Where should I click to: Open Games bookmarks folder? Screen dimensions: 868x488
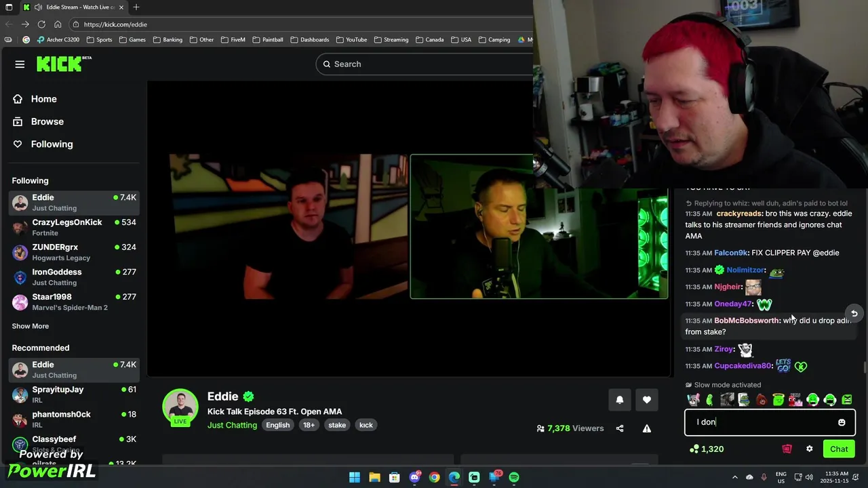click(132, 40)
